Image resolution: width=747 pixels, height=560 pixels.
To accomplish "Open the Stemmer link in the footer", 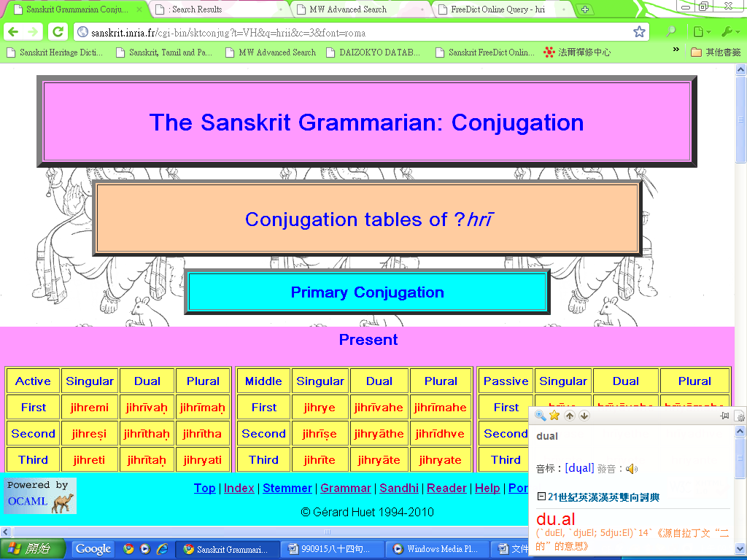I will 287,488.
